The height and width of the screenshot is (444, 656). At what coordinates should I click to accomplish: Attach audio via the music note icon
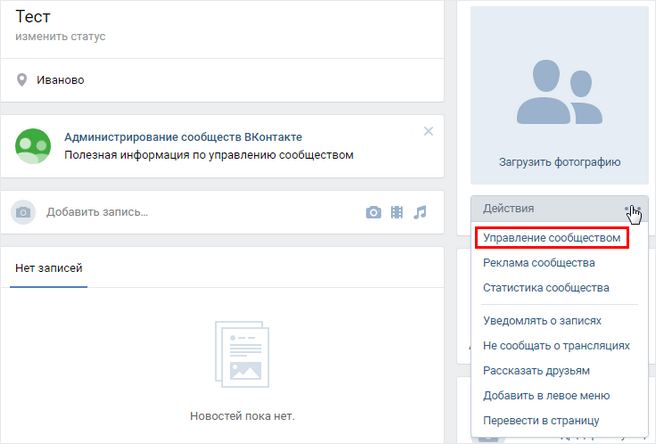point(420,212)
